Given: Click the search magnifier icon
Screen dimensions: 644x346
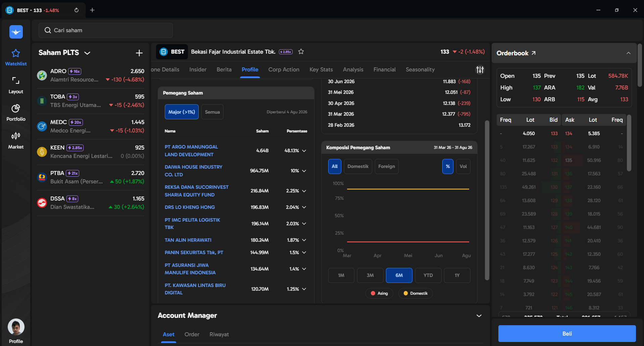Looking at the screenshot, I should (48, 30).
